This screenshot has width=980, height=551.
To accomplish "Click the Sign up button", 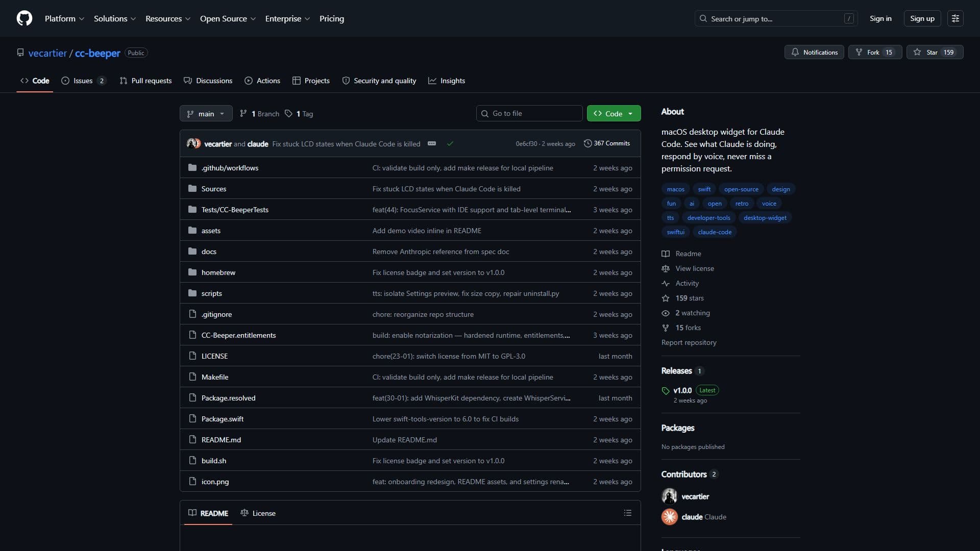I will click(x=922, y=18).
